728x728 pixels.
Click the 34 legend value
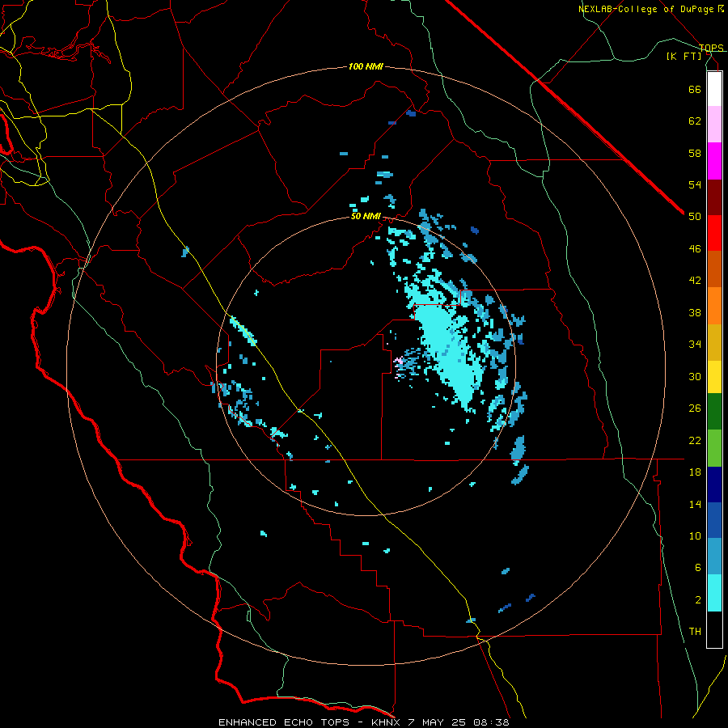tap(695, 345)
